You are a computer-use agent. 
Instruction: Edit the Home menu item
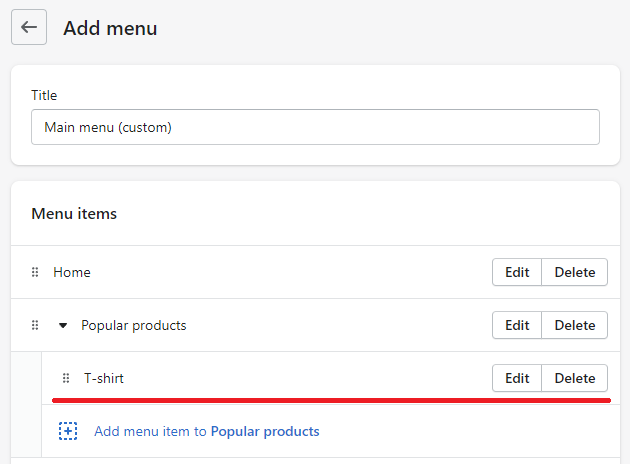(x=517, y=272)
